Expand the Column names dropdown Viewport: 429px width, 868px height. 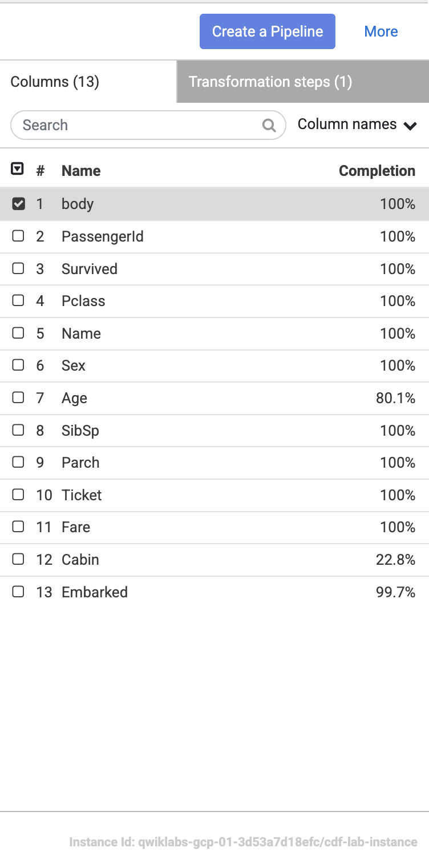pos(357,124)
